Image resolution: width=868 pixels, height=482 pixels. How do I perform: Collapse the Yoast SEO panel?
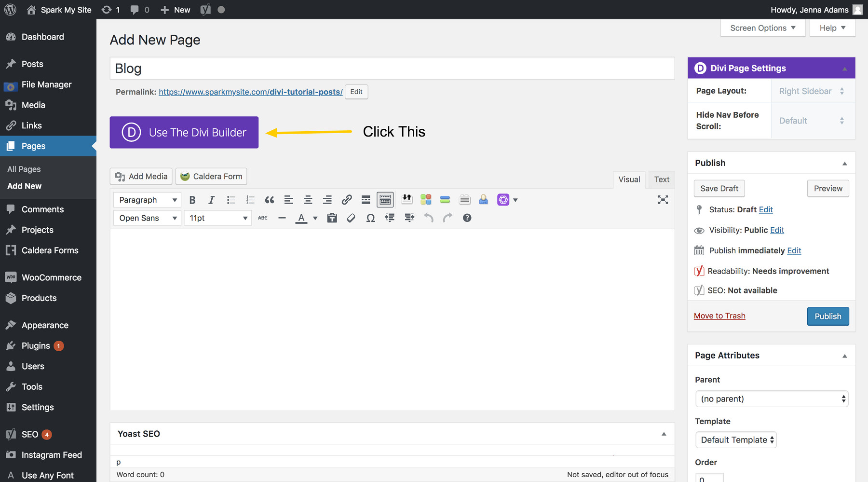(664, 434)
